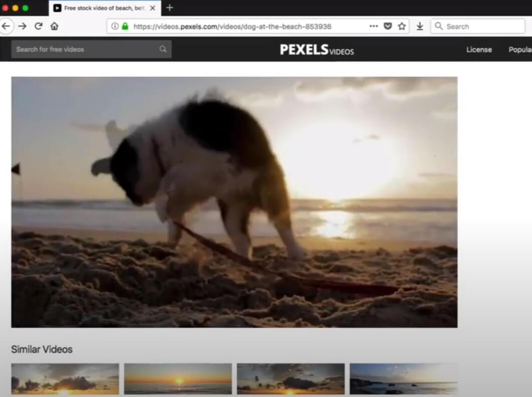Reload the current page
Image resolution: width=532 pixels, height=397 pixels.
tap(39, 26)
